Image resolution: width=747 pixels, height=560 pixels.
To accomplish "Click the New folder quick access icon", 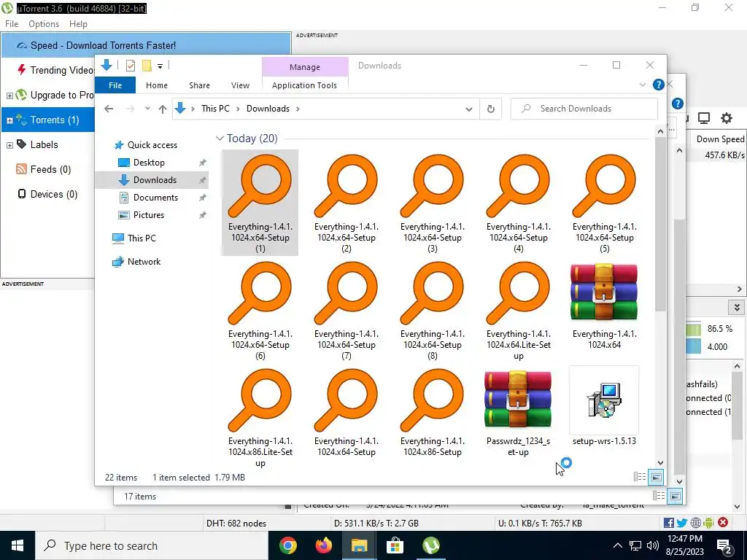I will coord(147,66).
